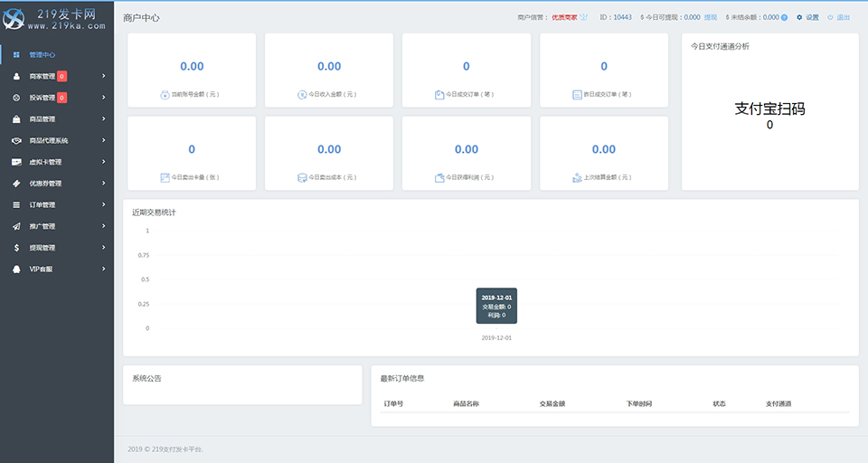Click the 推广管理 paper plane icon
The image size is (868, 463).
pos(17,226)
